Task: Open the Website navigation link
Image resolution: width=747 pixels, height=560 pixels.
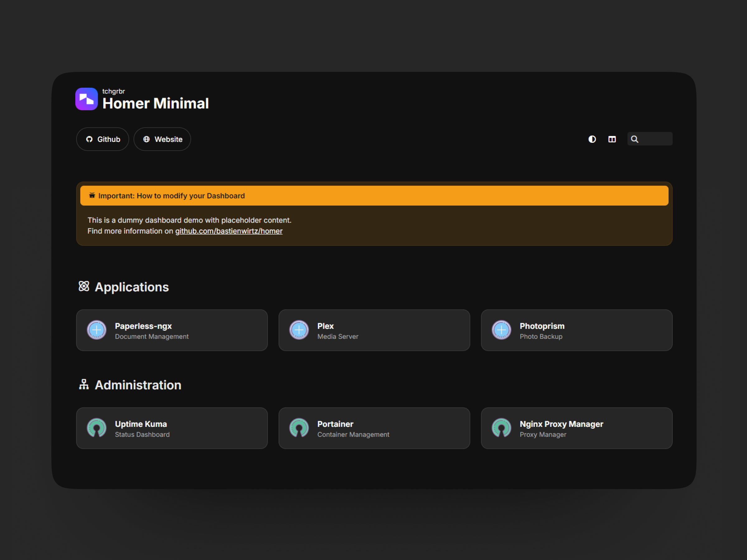Action: pyautogui.click(x=162, y=139)
